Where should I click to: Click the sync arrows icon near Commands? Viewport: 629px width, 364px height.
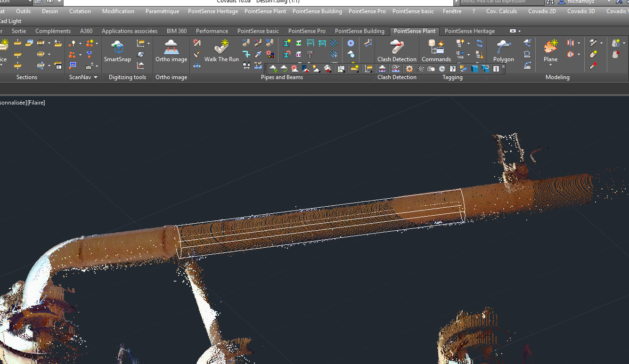tap(480, 44)
